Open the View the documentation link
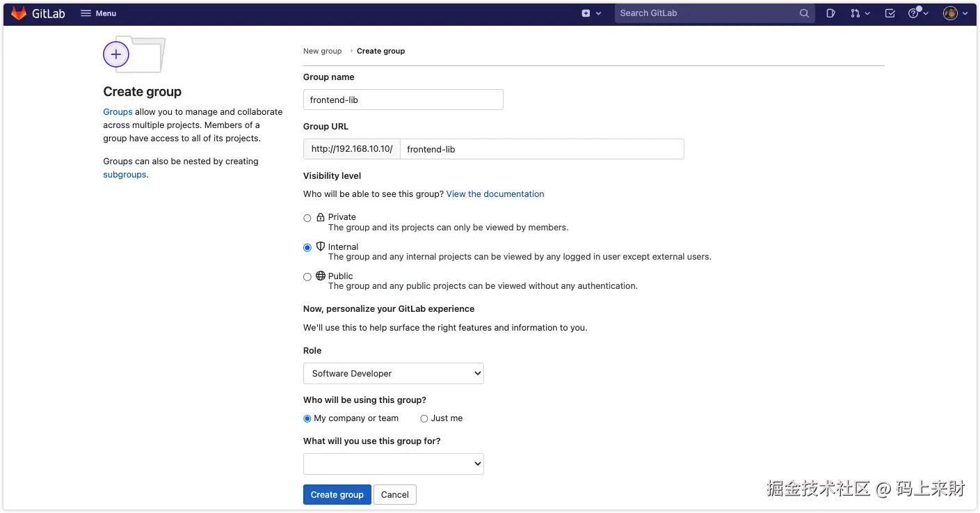This screenshot has width=980, height=513. pyautogui.click(x=495, y=194)
